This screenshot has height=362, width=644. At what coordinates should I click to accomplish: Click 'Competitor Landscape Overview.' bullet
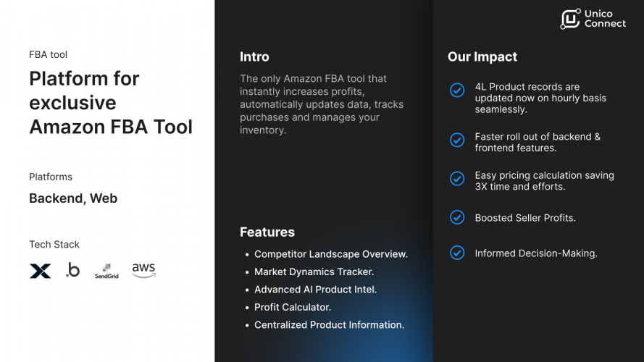pos(330,254)
